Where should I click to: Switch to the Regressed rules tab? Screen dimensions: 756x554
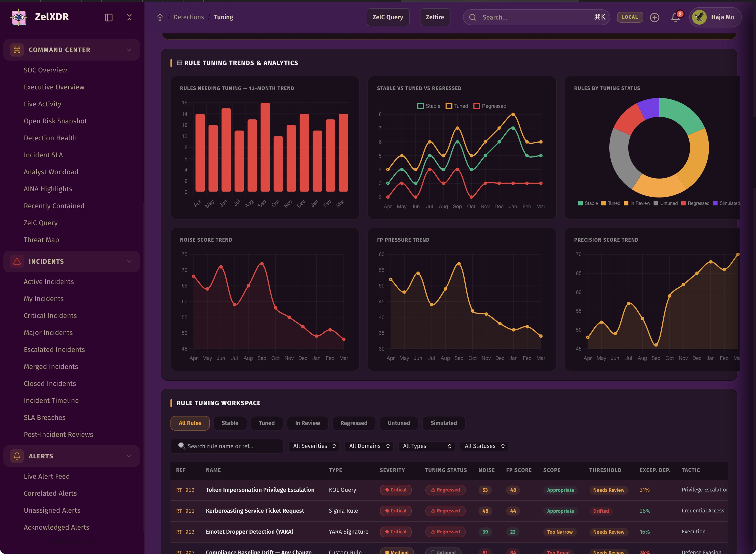click(x=354, y=423)
